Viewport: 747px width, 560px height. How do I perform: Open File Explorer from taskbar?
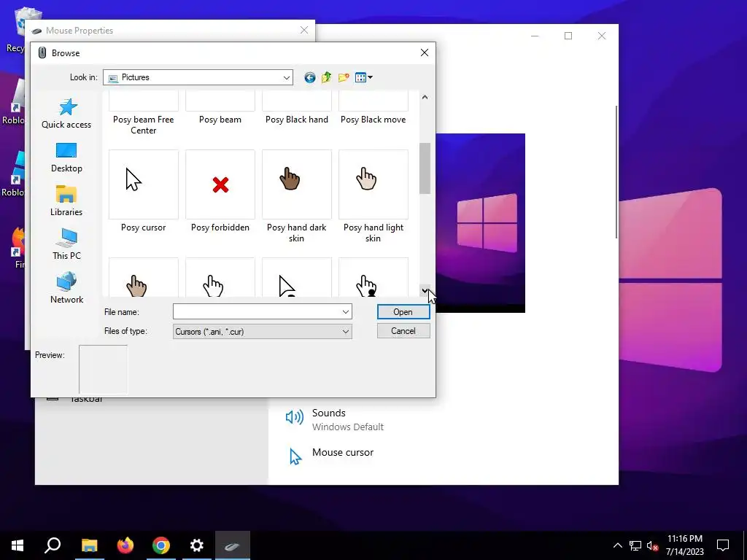point(89,545)
